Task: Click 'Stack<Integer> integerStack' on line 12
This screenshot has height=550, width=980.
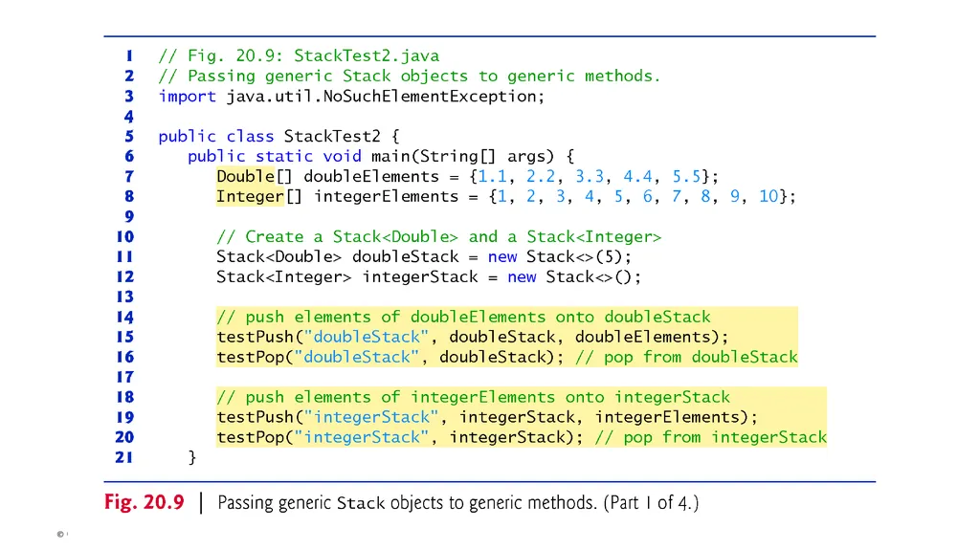Action: click(x=346, y=276)
